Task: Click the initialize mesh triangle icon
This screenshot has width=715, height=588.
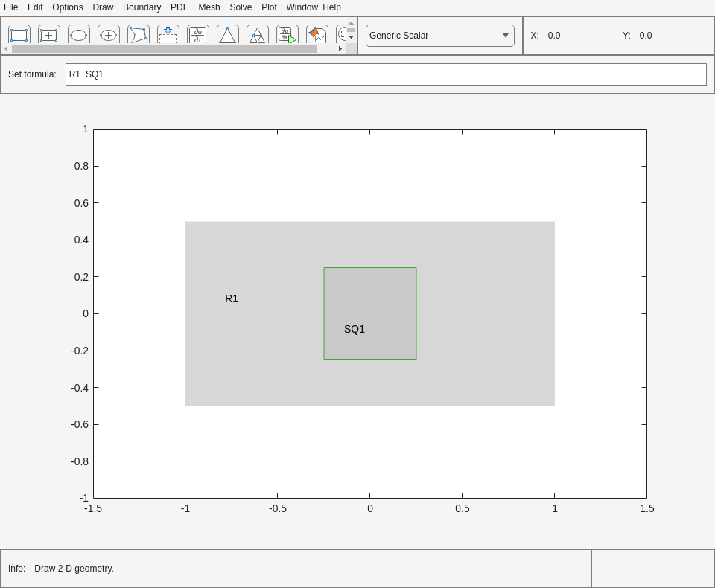Action: (228, 35)
